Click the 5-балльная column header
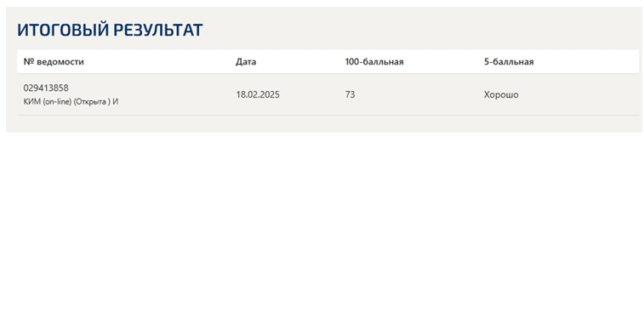 pos(509,61)
